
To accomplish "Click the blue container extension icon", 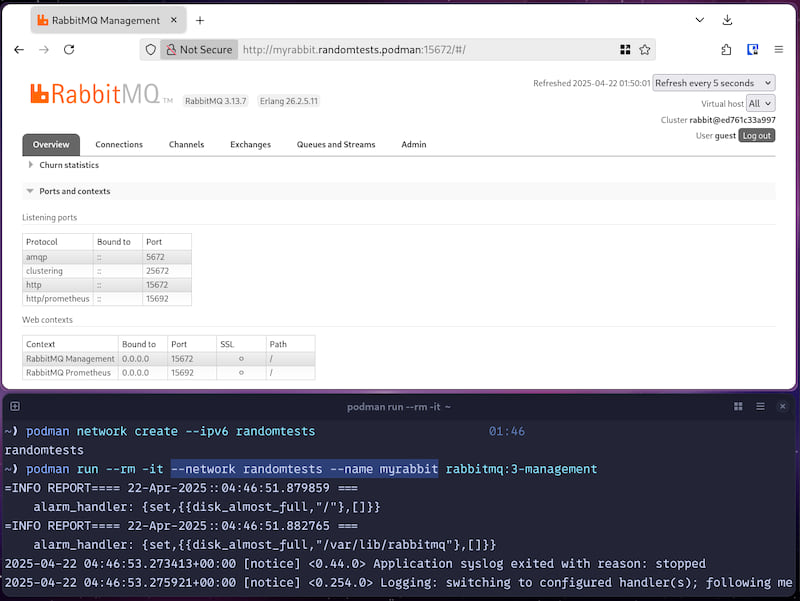I will [x=753, y=49].
